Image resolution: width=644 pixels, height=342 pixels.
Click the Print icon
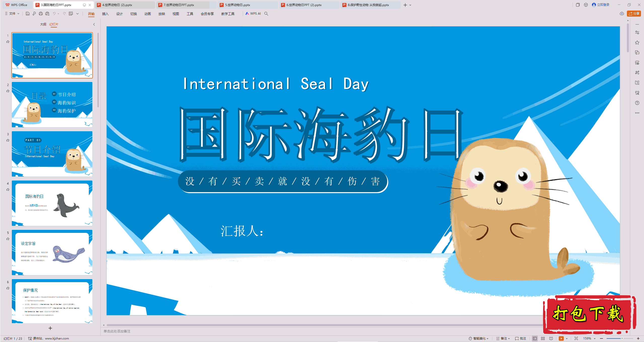41,14
